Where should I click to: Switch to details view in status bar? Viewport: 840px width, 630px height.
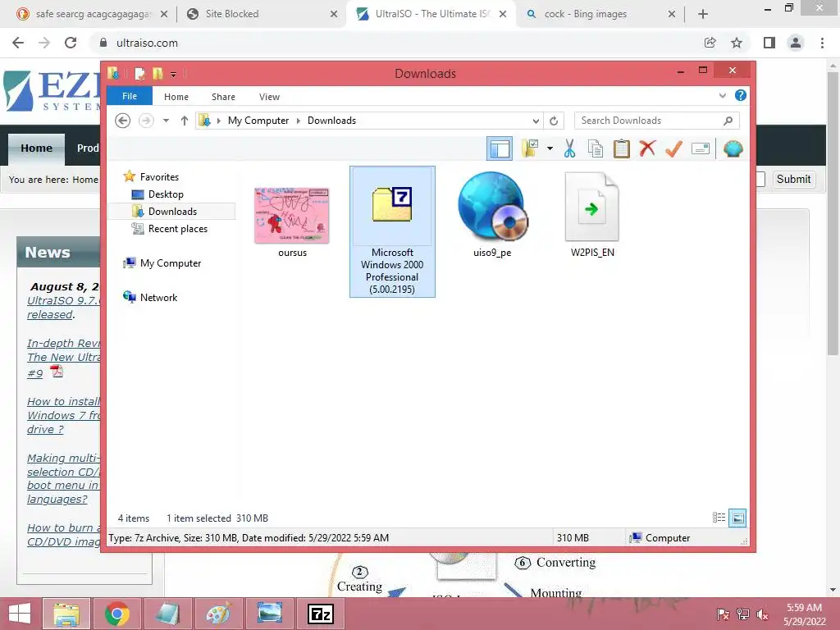point(719,518)
